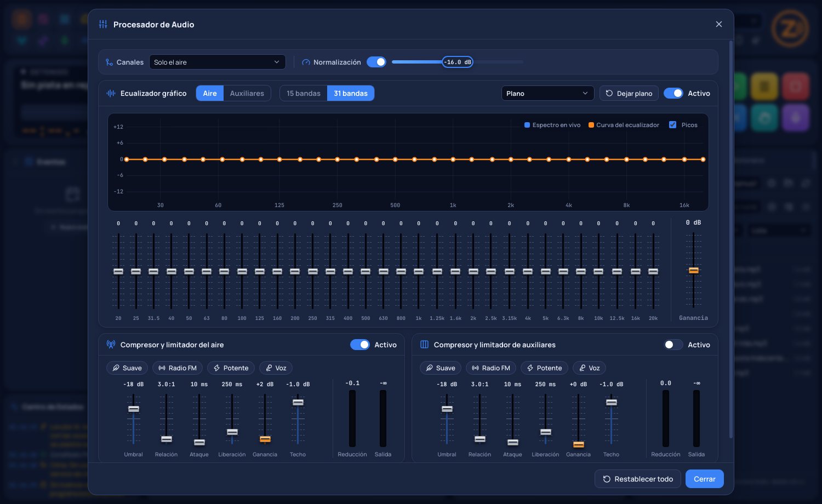Click the air compressor Umbral slider handle
The image size is (822, 504).
(134, 409)
